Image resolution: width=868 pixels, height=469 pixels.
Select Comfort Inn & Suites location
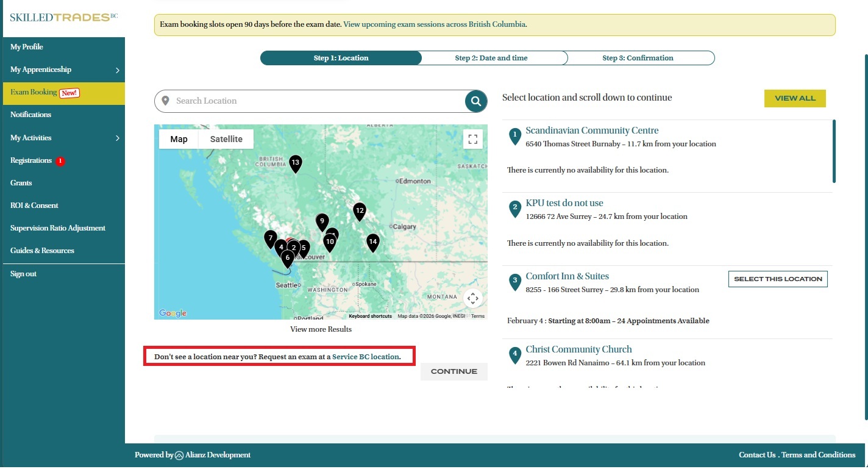(x=777, y=279)
